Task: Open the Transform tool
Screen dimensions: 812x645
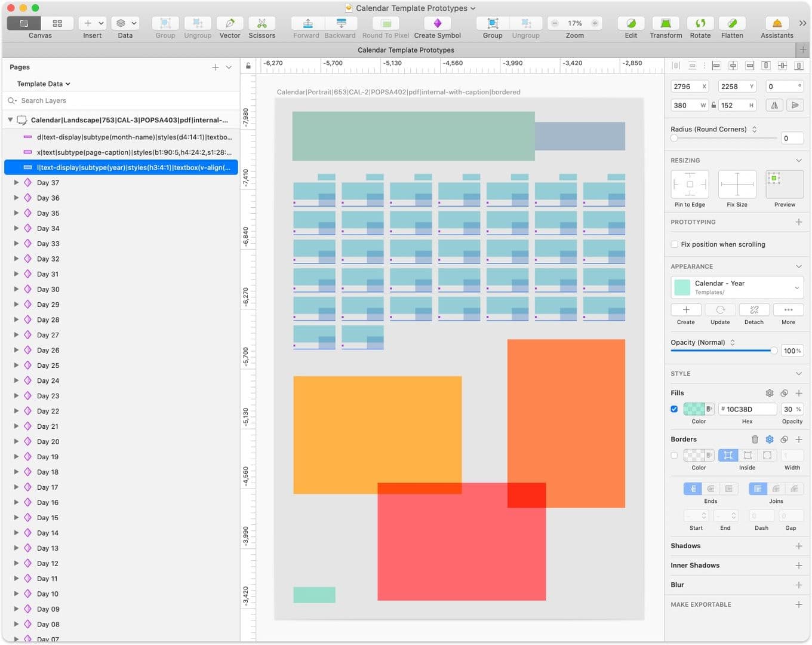Action: 665,23
